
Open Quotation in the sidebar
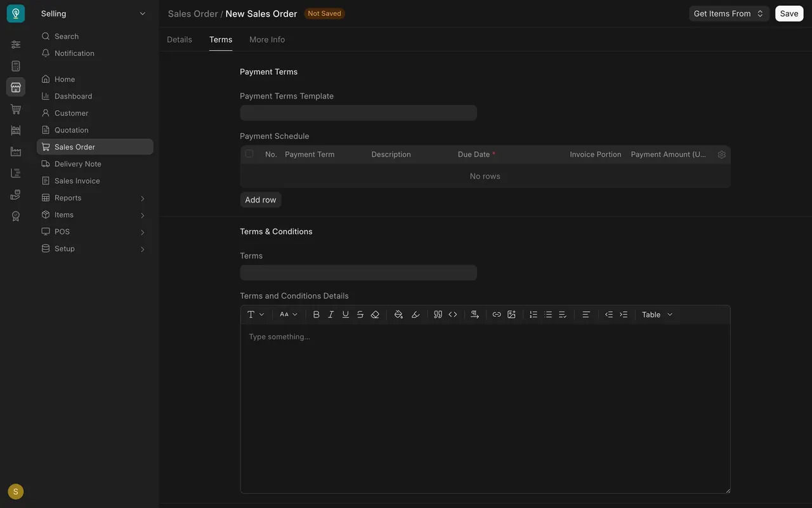95,130
